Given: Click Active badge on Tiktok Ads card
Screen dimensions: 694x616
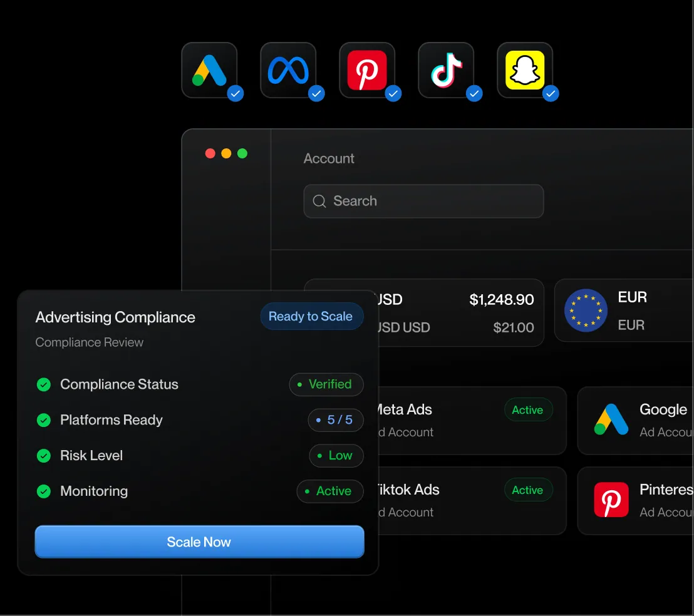Looking at the screenshot, I should pyautogui.click(x=528, y=490).
